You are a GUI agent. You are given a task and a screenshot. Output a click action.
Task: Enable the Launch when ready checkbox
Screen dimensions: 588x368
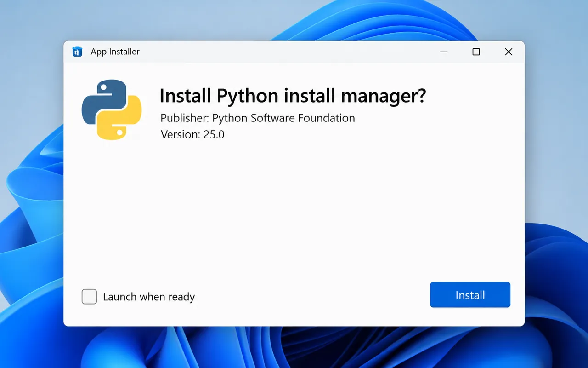pos(89,297)
